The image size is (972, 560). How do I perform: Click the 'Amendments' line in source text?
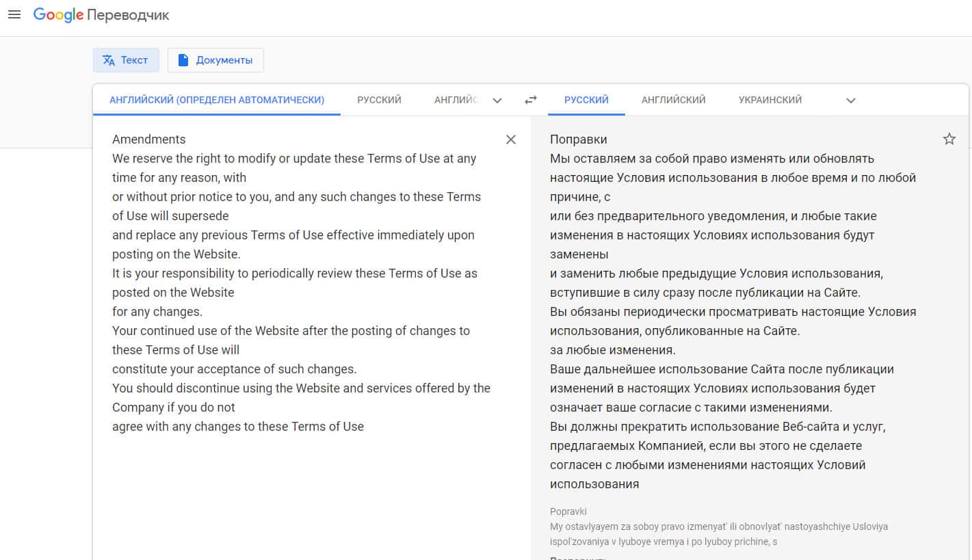pyautogui.click(x=149, y=139)
